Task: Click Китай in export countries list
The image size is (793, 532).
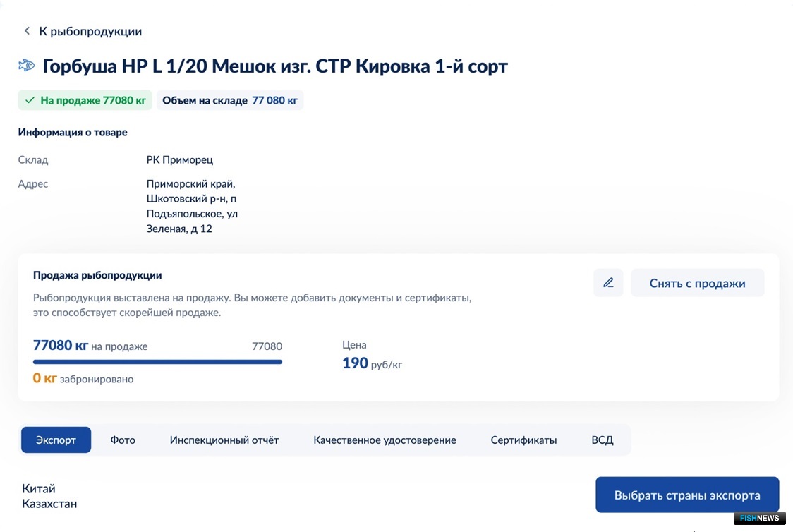Action: [x=38, y=488]
